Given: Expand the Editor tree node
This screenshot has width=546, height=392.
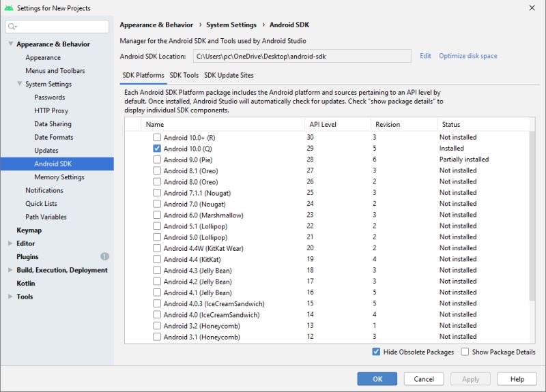Looking at the screenshot, I should coord(10,243).
